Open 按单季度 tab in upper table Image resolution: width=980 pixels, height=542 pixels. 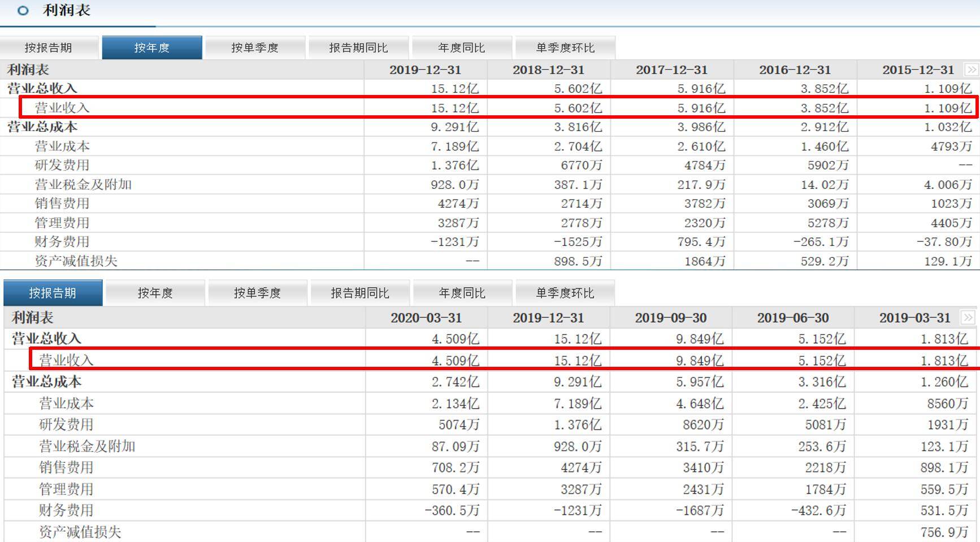pyautogui.click(x=255, y=47)
